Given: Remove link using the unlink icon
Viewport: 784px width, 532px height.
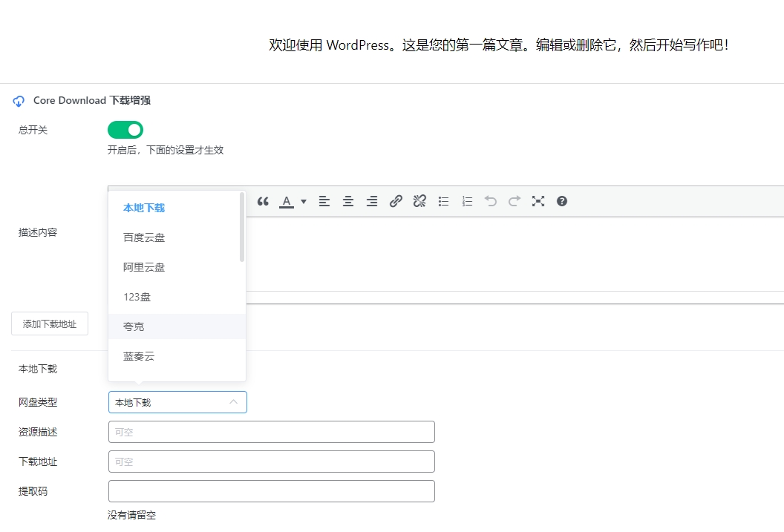Looking at the screenshot, I should click(419, 200).
